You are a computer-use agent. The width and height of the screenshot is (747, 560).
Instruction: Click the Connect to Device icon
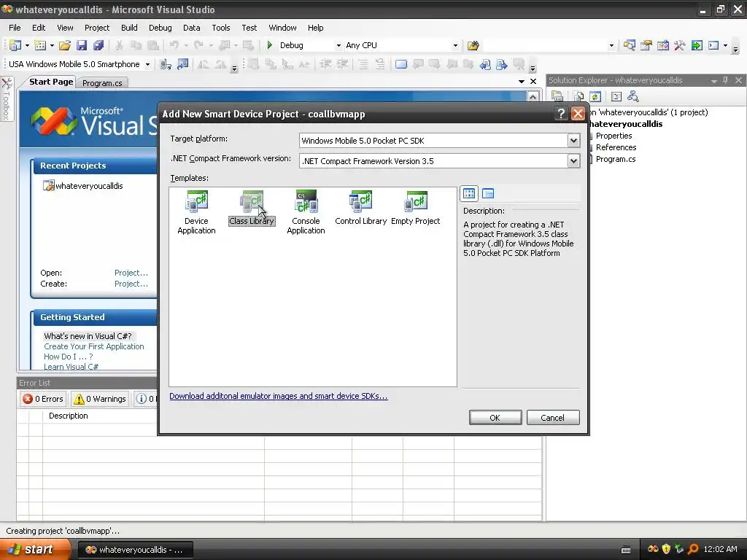(166, 64)
